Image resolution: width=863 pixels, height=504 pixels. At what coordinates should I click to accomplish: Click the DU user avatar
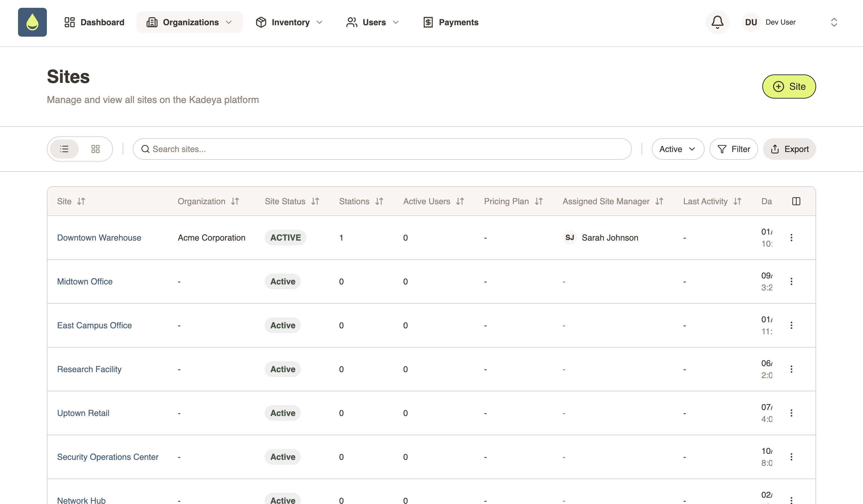(751, 22)
